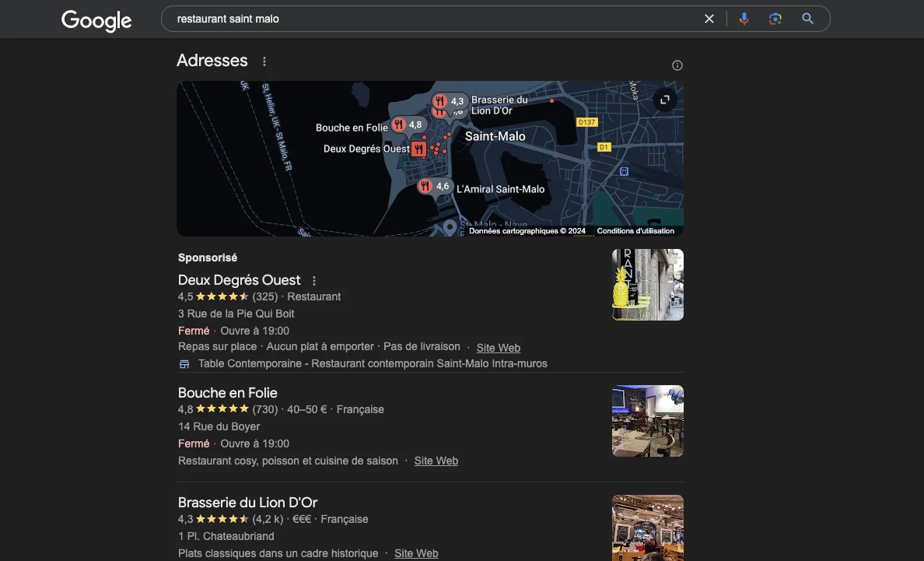Select the 4,6 L'Amiral Saint-Malo map pin
The height and width of the screenshot is (561, 924).
pyautogui.click(x=436, y=187)
